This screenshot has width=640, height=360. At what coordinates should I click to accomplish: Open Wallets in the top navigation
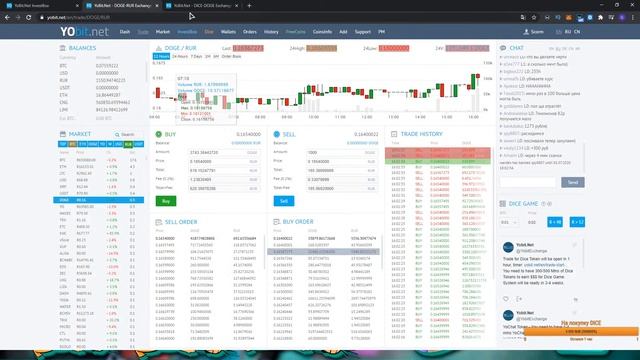(228, 32)
